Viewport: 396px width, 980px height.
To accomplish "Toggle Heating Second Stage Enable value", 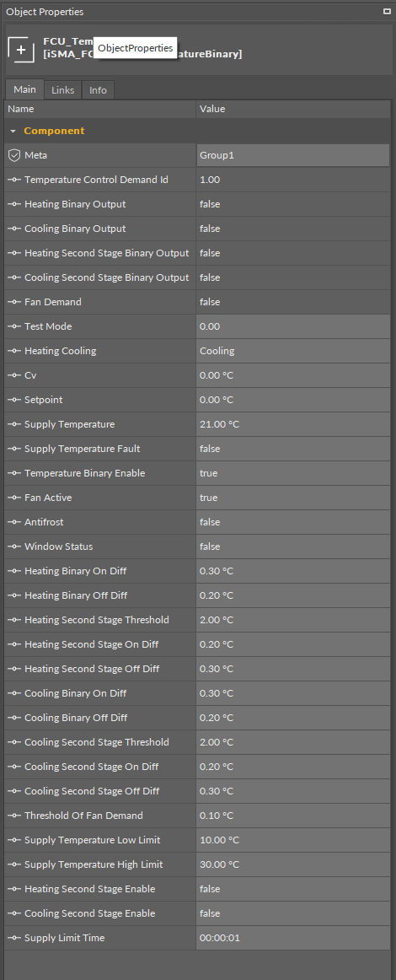I will 293,889.
